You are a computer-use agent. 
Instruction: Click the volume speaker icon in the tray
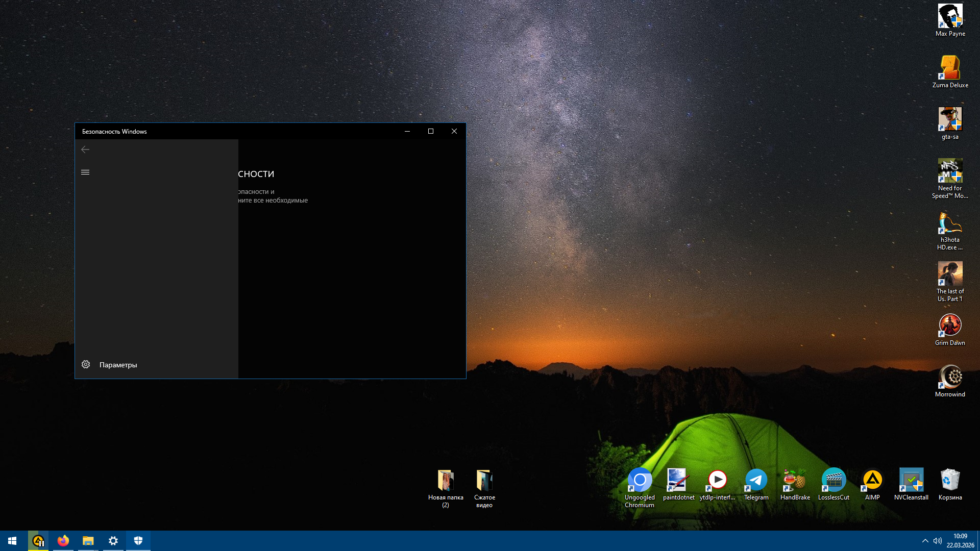click(x=938, y=541)
